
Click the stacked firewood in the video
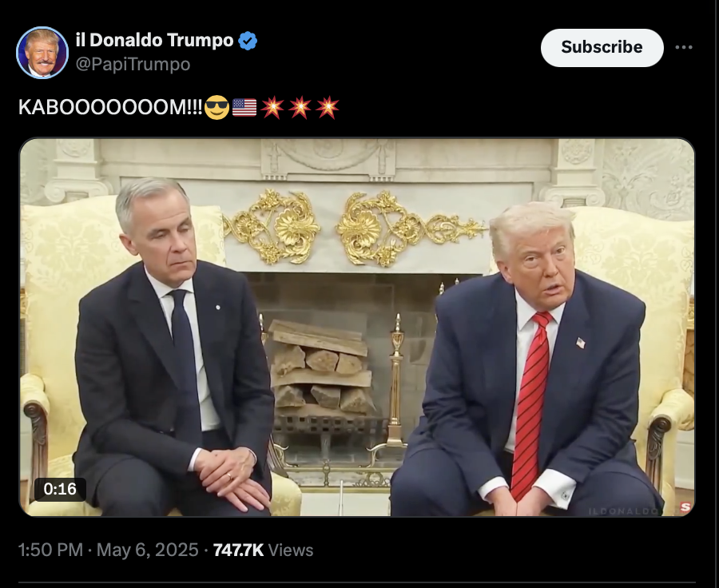pyautogui.click(x=321, y=367)
